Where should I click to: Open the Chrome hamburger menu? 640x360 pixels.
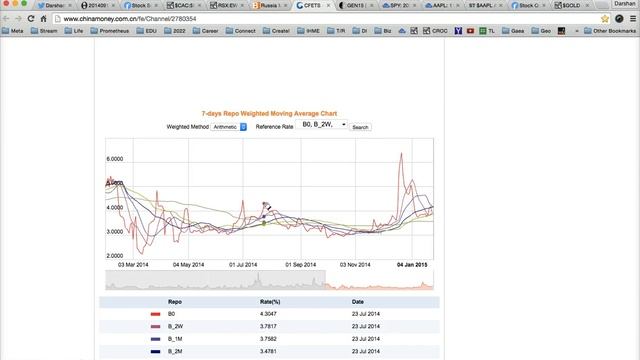click(x=633, y=18)
